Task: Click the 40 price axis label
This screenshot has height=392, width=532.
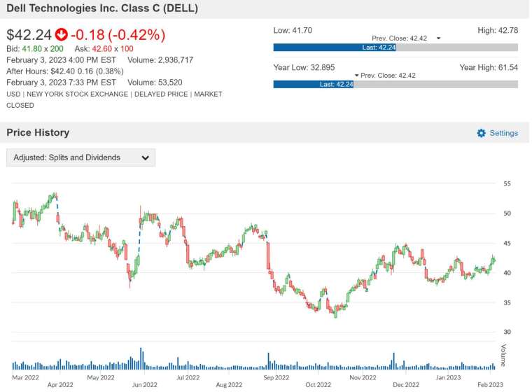Action: (x=507, y=273)
